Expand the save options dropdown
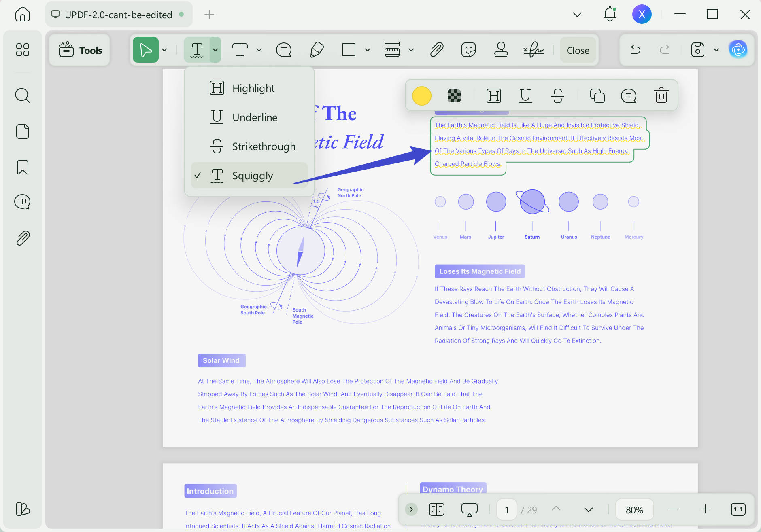This screenshot has height=532, width=761. (716, 50)
